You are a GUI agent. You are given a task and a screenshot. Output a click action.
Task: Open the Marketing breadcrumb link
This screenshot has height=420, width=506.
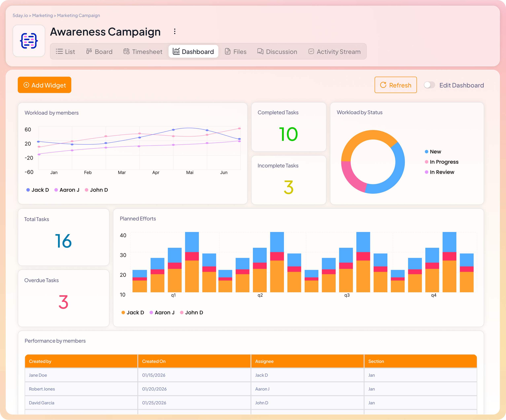[x=42, y=15]
